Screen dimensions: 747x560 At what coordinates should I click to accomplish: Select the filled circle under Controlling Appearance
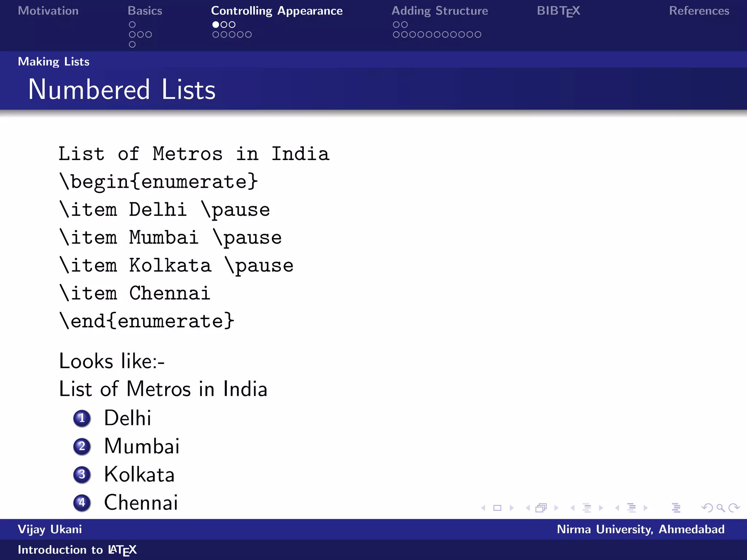point(216,24)
